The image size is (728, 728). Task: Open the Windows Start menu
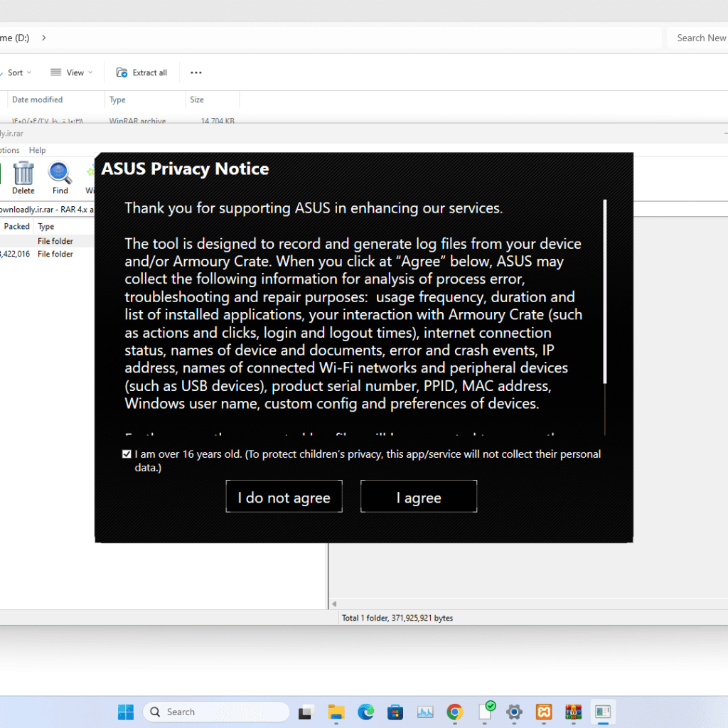(x=125, y=712)
